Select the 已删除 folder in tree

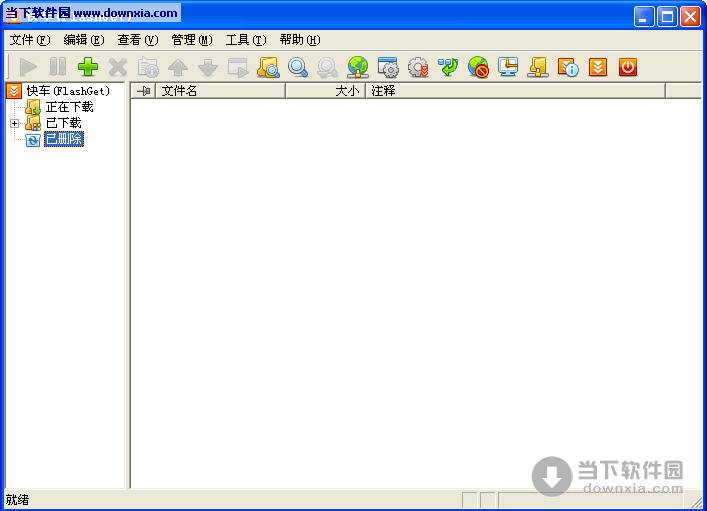click(x=64, y=139)
